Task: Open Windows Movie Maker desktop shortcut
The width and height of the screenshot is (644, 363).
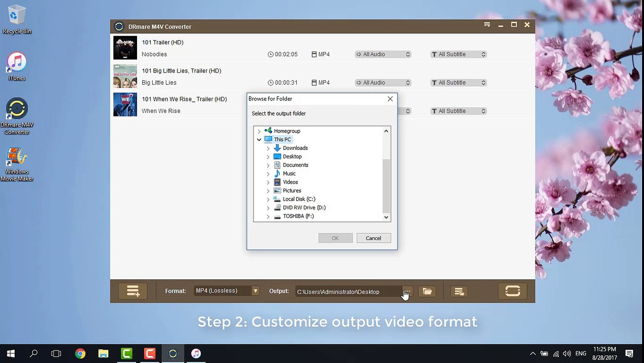Action: (x=17, y=164)
